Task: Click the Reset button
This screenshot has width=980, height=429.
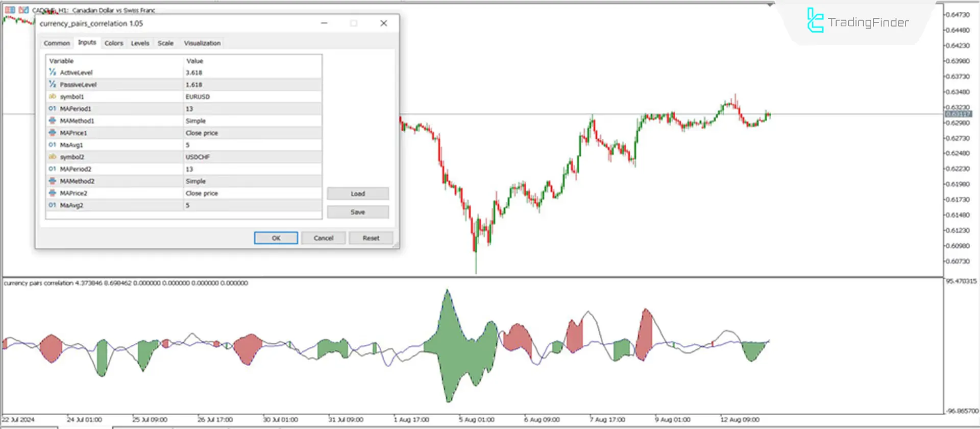Action: click(371, 238)
